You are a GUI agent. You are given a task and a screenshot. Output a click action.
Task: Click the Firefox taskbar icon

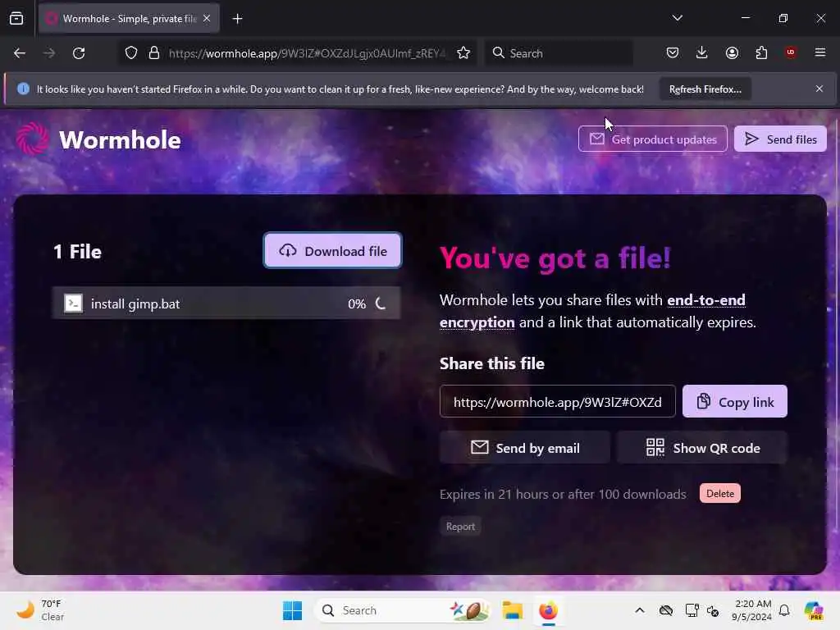click(x=548, y=610)
